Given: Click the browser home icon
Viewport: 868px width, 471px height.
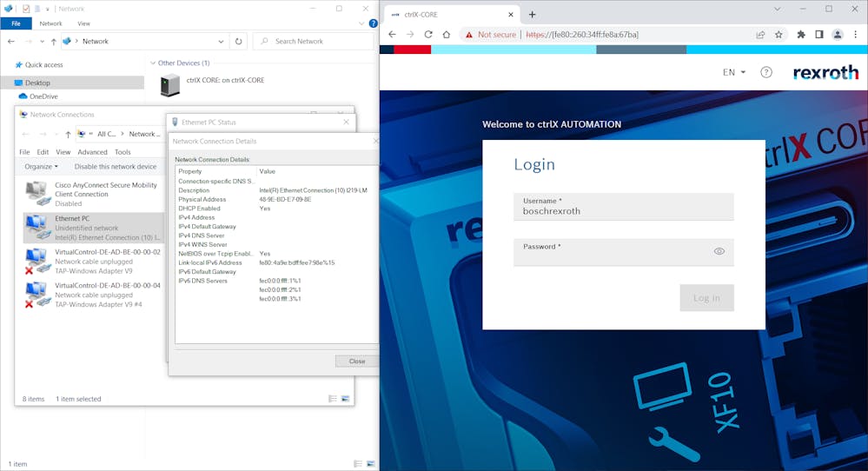Looking at the screenshot, I should pyautogui.click(x=447, y=35).
